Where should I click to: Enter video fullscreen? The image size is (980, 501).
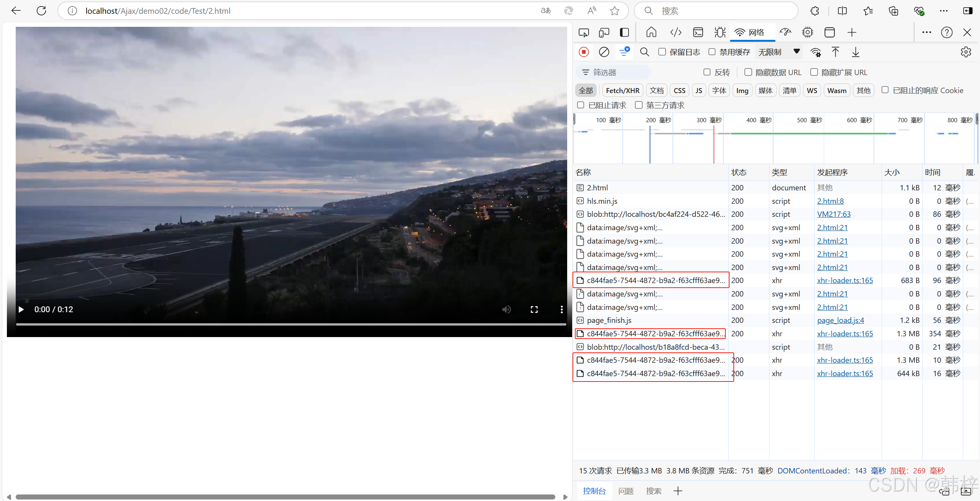pyautogui.click(x=534, y=309)
